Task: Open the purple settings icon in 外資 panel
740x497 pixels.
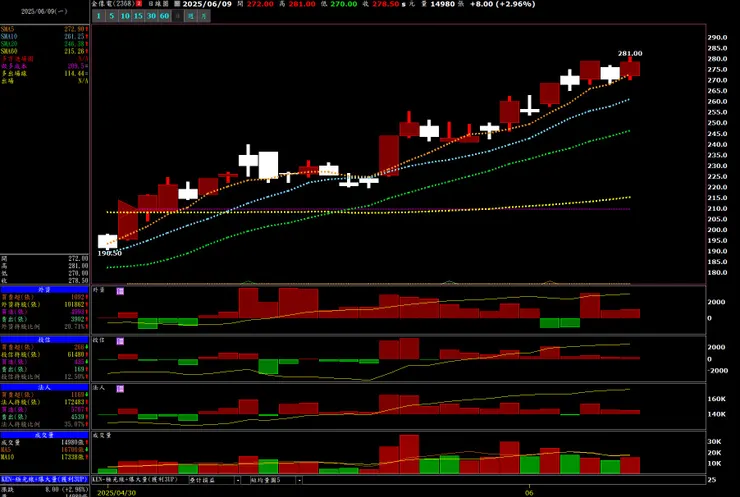Action: (x=120, y=291)
